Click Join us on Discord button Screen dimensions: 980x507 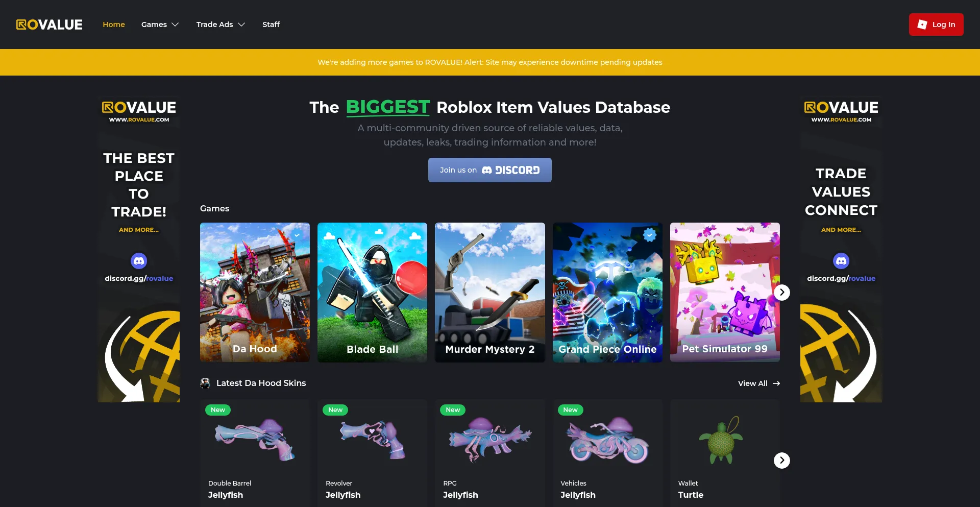(489, 170)
